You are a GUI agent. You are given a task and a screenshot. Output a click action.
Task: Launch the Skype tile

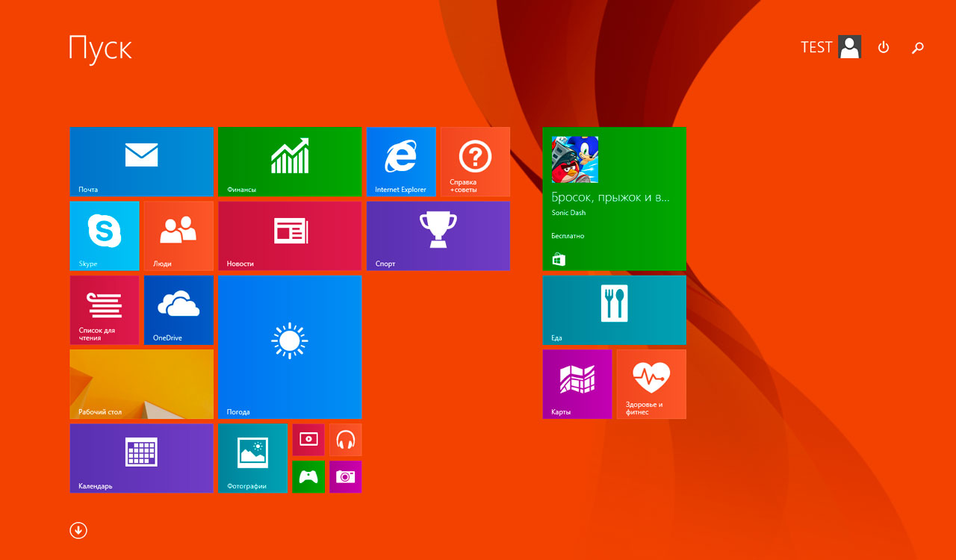(x=105, y=236)
